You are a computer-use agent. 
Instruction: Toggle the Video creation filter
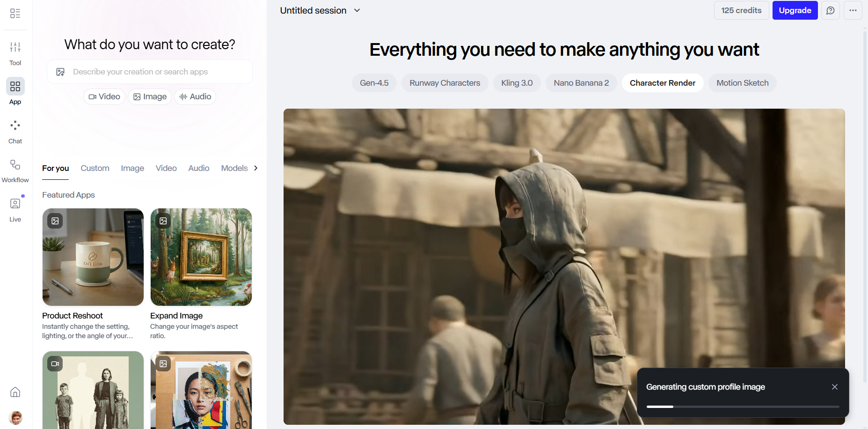pos(104,96)
